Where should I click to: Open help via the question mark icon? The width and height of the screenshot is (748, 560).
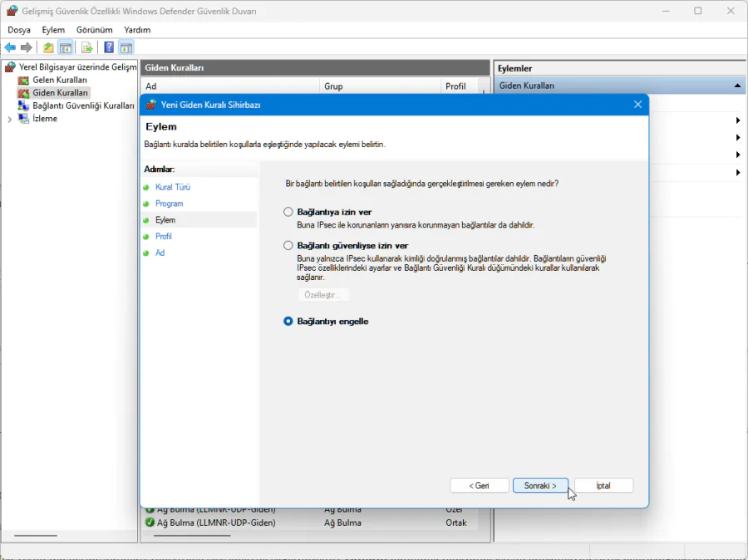(109, 48)
